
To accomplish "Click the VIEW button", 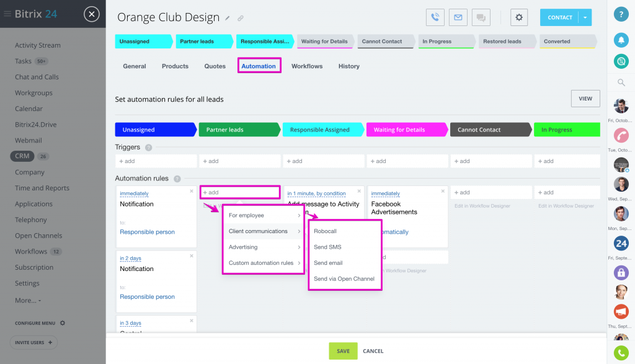I will point(585,99).
